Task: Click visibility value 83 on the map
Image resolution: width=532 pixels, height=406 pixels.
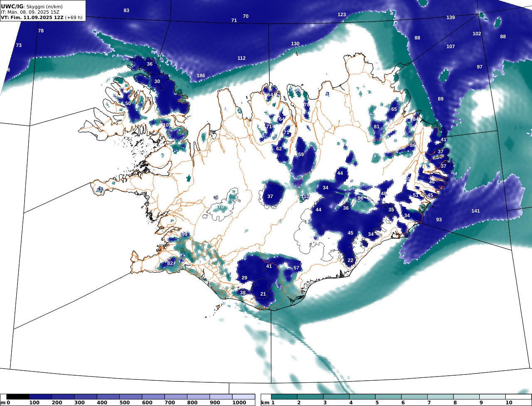Action: [x=126, y=10]
